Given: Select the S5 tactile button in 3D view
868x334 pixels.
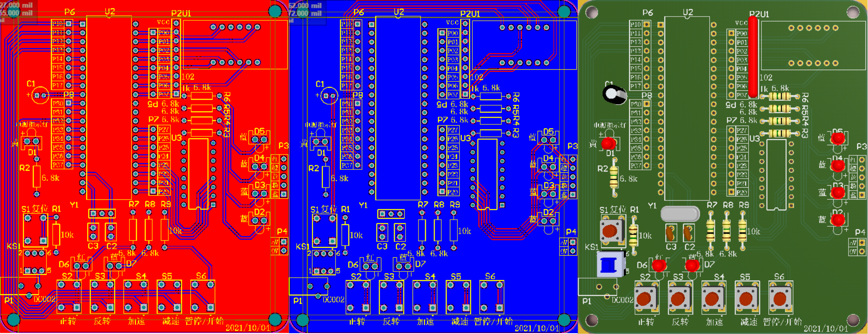Looking at the screenshot, I should click(747, 298).
